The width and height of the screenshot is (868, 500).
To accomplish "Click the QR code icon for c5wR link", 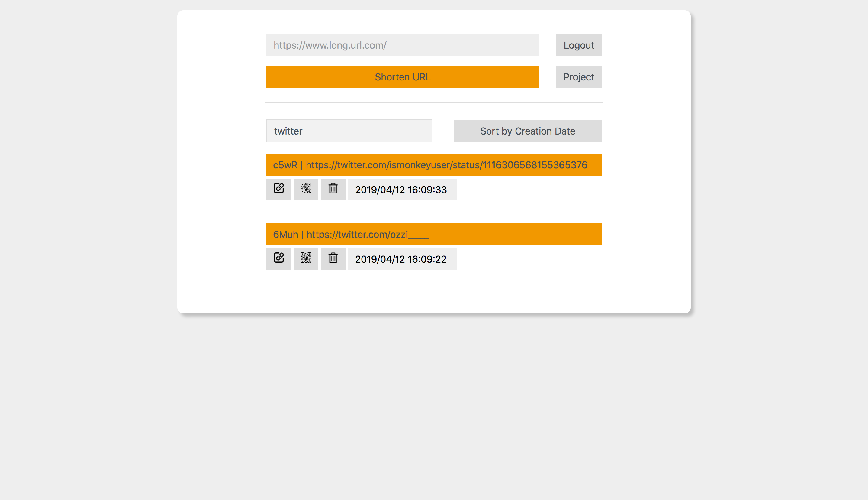I will click(x=306, y=189).
